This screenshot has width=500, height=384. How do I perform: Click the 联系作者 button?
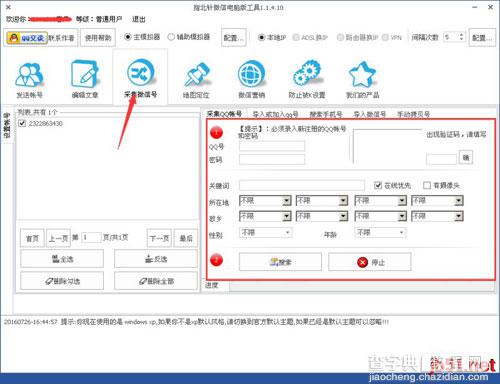[62, 38]
